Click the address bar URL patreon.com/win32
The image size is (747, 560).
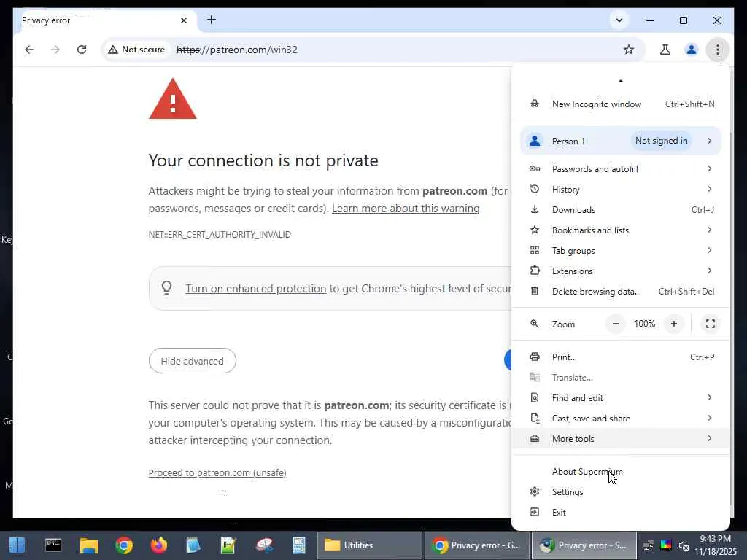coord(237,50)
